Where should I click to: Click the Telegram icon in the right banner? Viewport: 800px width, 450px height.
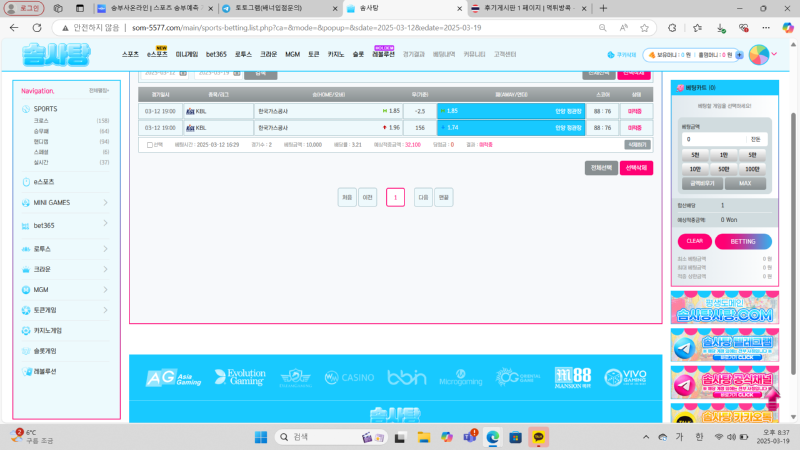(x=686, y=347)
